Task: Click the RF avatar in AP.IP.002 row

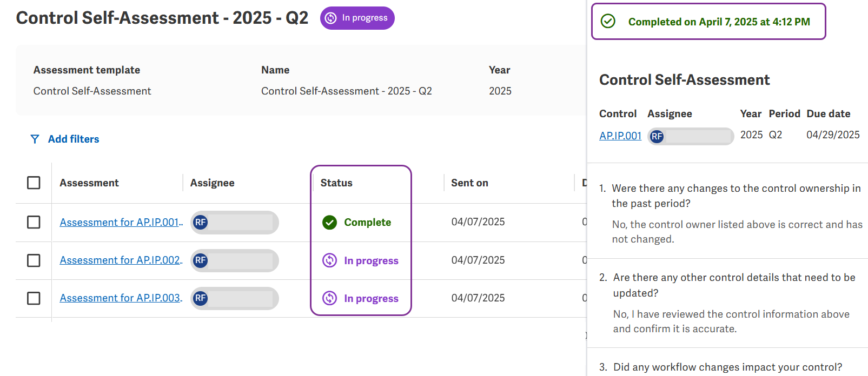Action: pos(200,260)
